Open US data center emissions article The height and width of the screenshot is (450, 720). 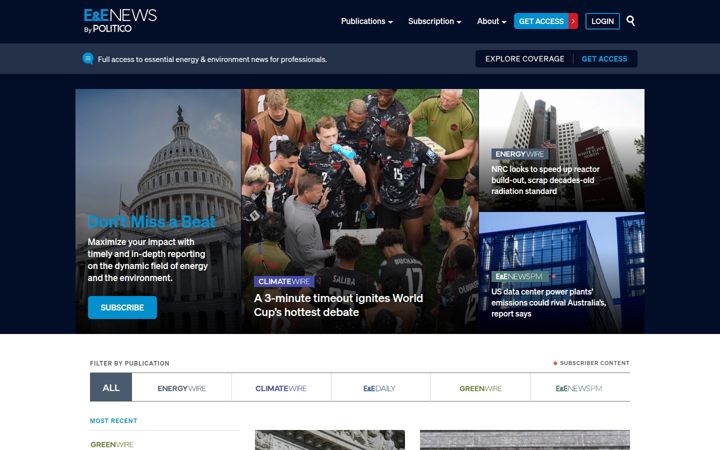coord(549,303)
